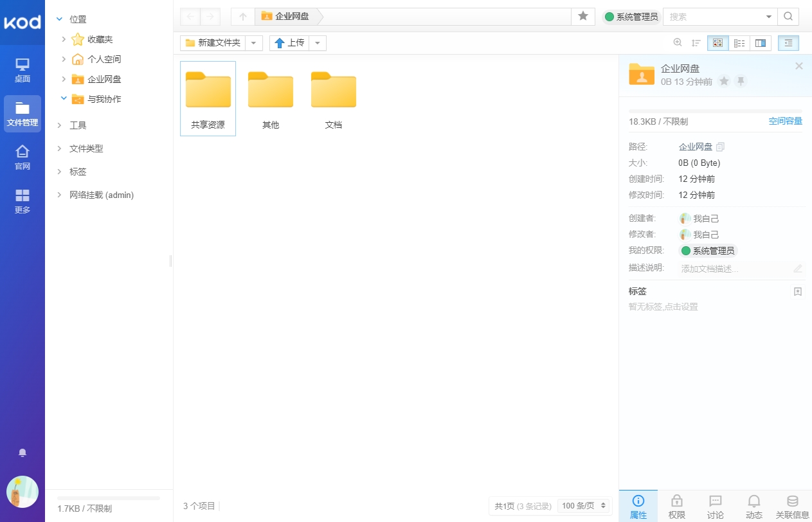Viewport: 812px width, 522px height.
Task: Open the sort order icon
Action: [696, 43]
